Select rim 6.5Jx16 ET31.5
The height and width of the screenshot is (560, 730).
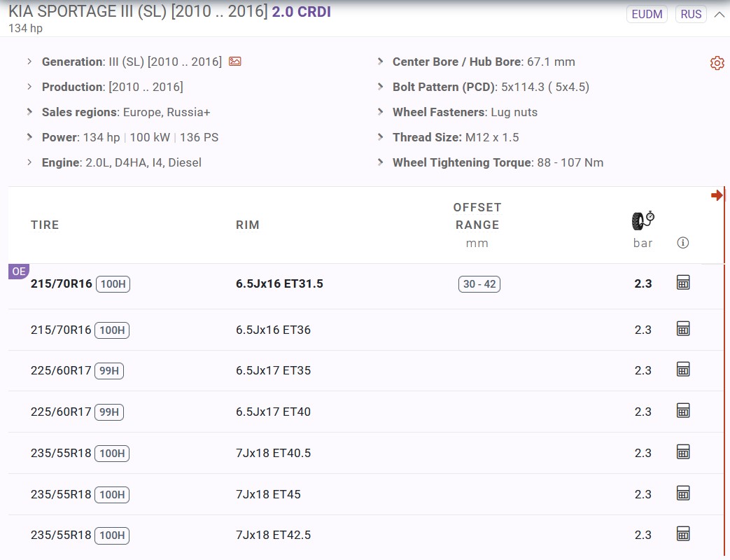(x=279, y=283)
